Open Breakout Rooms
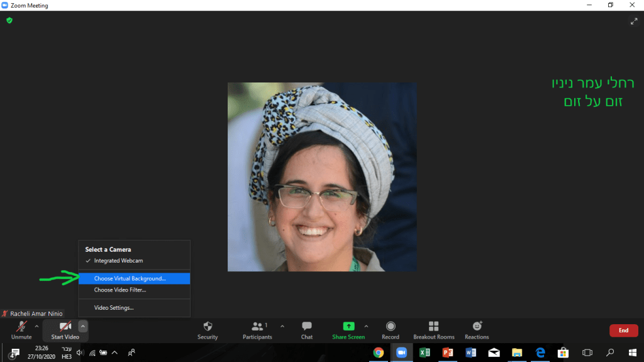Viewport: 644px width, 362px height. (433, 326)
